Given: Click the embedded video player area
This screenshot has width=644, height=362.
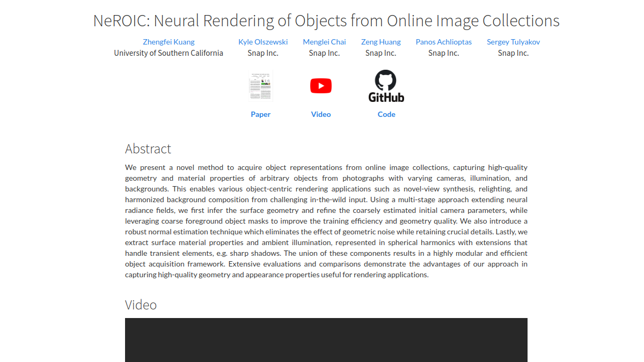Looking at the screenshot, I should pos(326,340).
